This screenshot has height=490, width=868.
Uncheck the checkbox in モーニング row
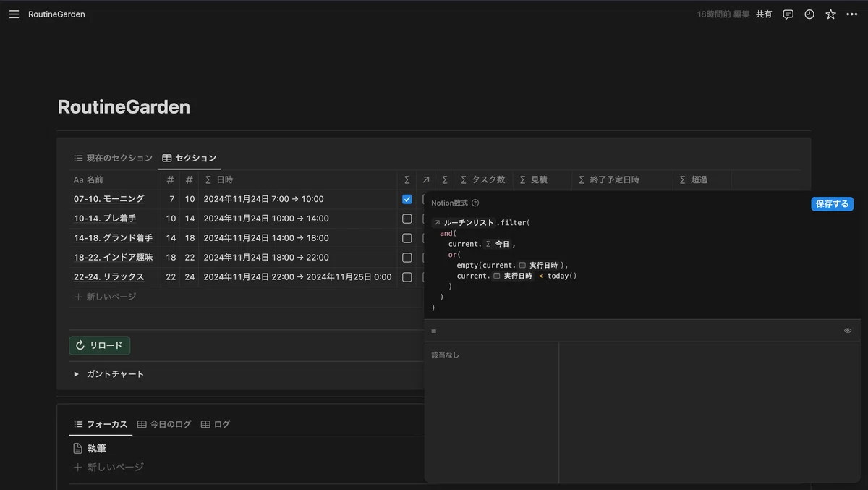(407, 199)
